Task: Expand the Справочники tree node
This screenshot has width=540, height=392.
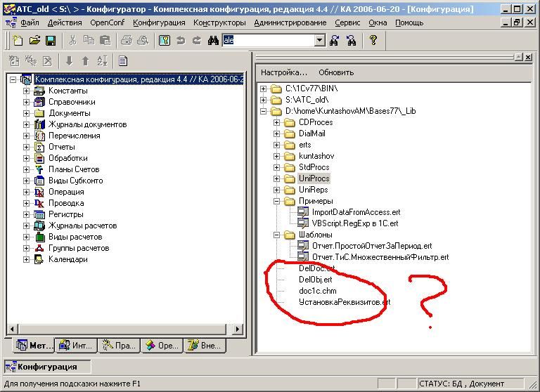Action: click(x=27, y=102)
